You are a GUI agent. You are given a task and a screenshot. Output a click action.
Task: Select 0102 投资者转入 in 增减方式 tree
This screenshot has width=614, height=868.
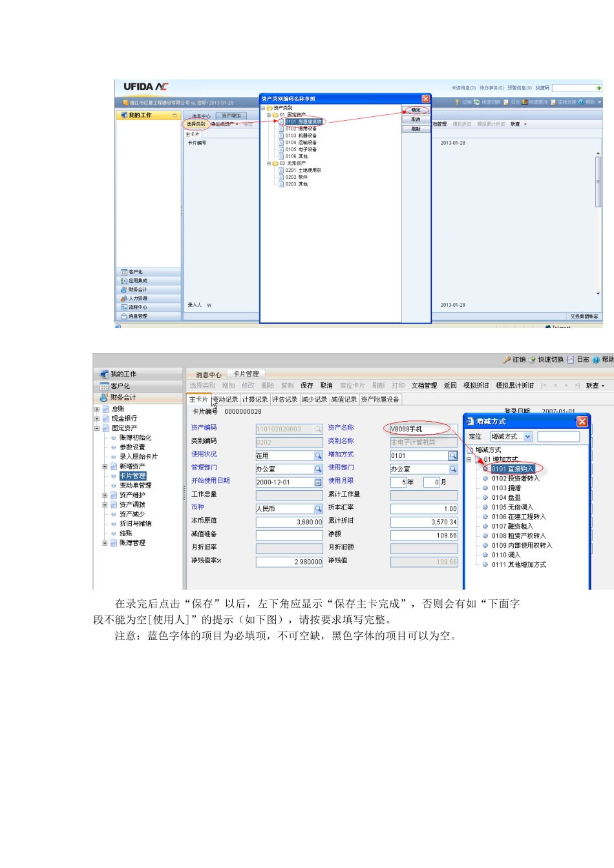(515, 479)
